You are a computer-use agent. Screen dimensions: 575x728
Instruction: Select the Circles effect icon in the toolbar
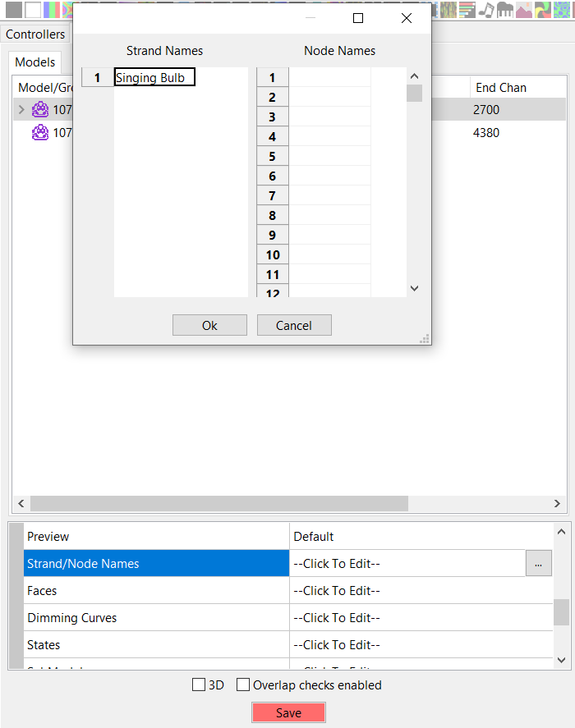click(560, 10)
